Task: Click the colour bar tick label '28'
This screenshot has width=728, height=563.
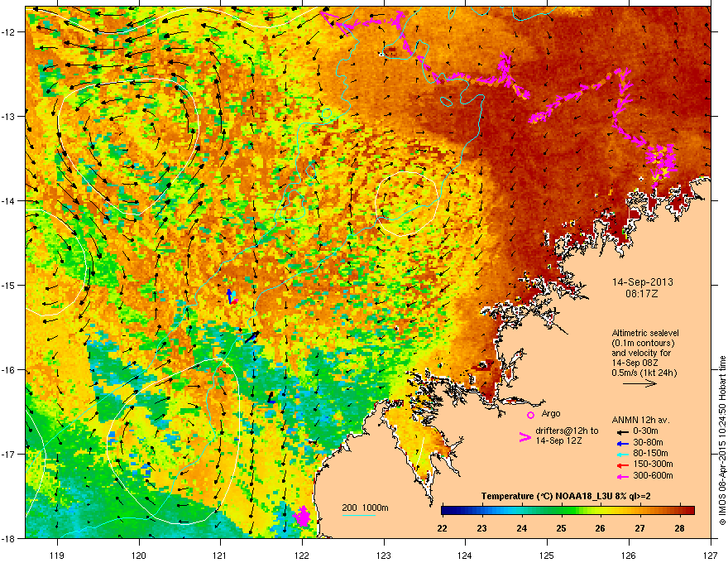Action: 680,528
